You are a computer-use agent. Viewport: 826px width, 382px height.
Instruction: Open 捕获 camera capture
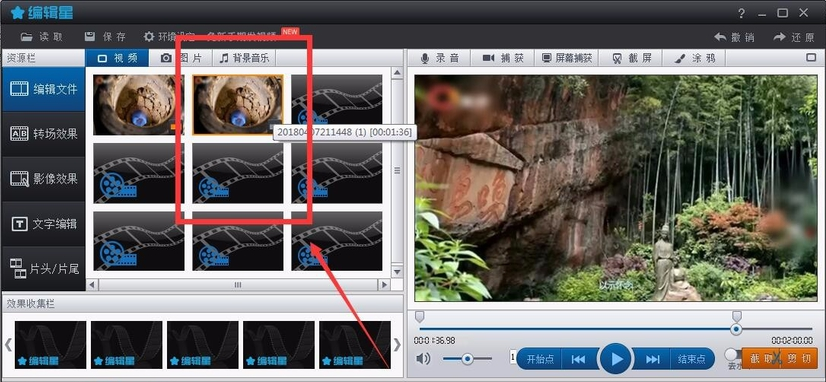pos(503,58)
